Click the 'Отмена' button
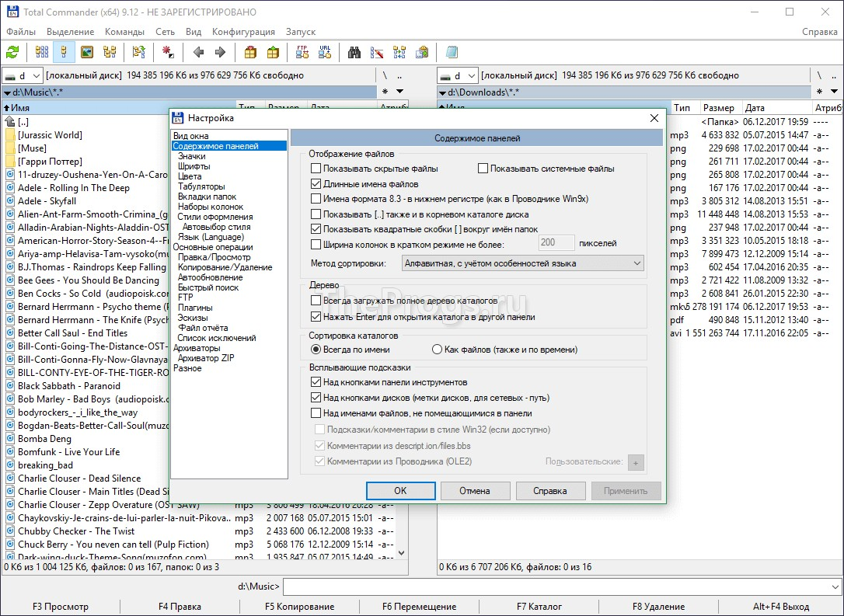 pyautogui.click(x=474, y=491)
